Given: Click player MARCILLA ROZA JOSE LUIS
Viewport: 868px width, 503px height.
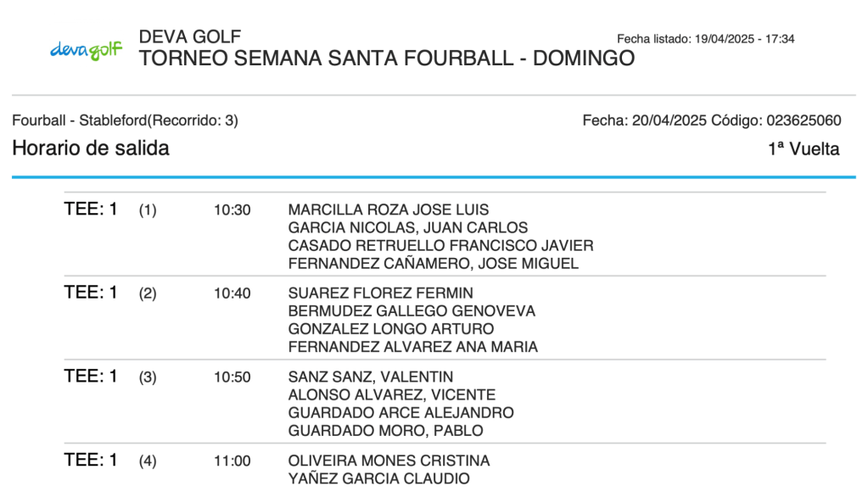Looking at the screenshot, I should [389, 210].
